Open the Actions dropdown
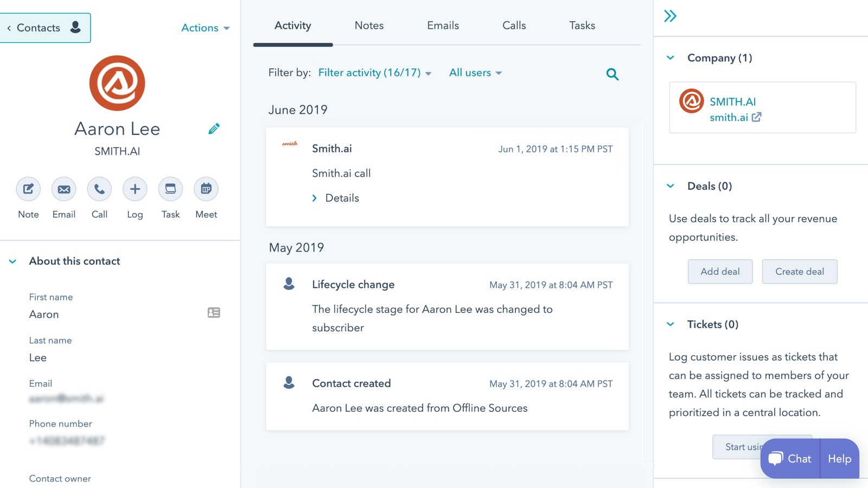The width and height of the screenshot is (868, 488). tap(205, 28)
